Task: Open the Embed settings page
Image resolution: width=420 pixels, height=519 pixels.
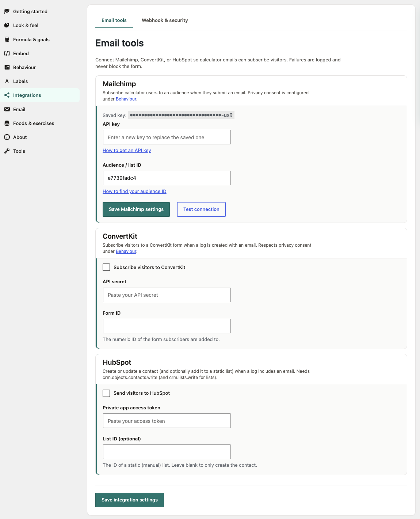Action: (x=40, y=53)
